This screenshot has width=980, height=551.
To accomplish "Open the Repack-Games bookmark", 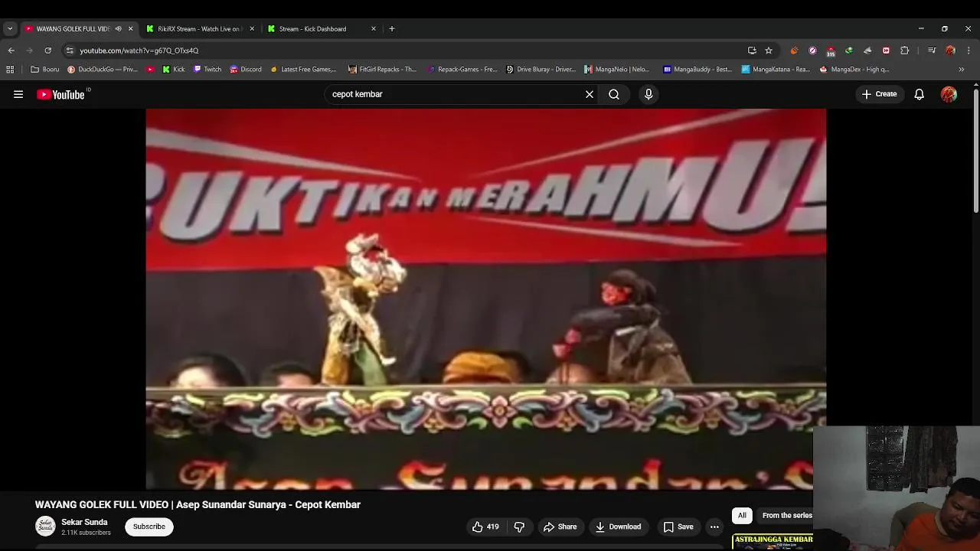I will [462, 69].
